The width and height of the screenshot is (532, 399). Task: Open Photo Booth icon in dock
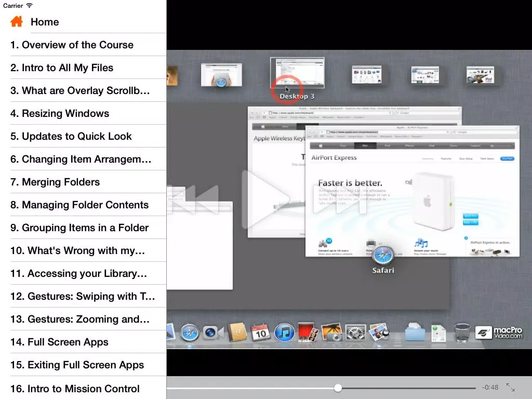(x=308, y=332)
